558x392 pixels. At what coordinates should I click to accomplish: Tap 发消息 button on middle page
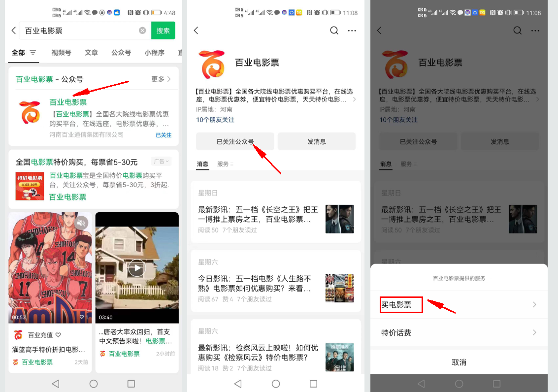[317, 141]
